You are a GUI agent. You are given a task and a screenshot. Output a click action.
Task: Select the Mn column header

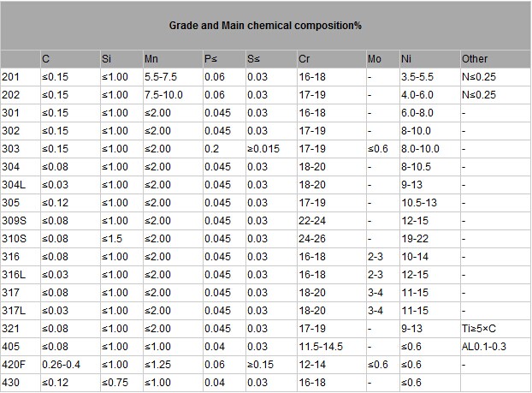pos(151,59)
